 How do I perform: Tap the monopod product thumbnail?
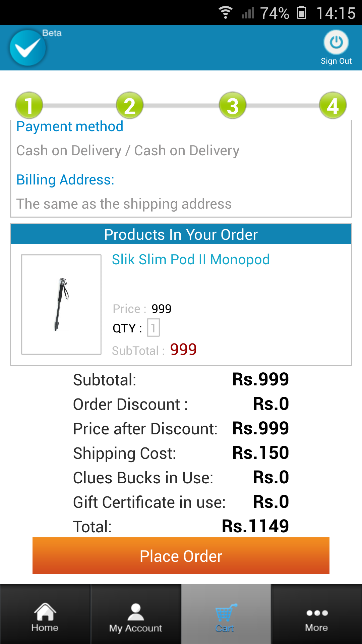coord(61,304)
